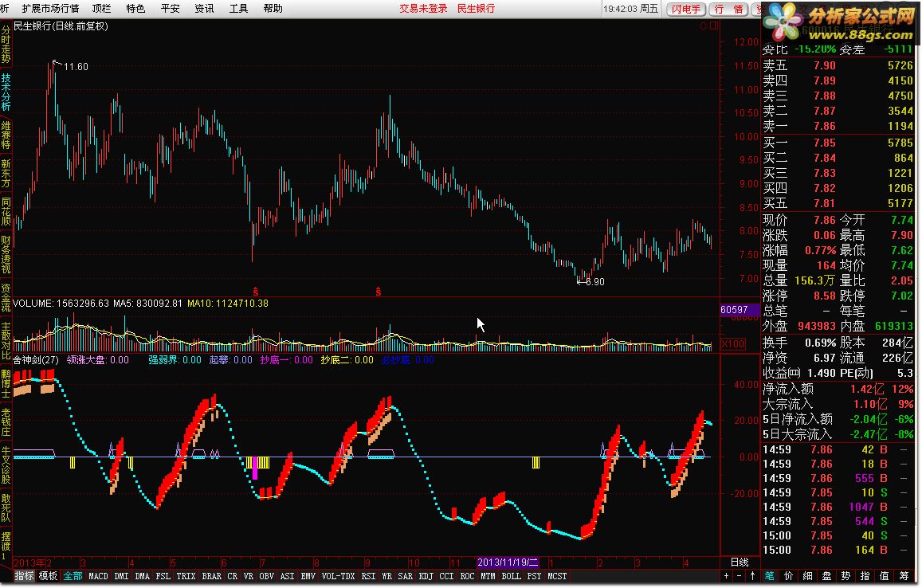Switch to the 模板 bottom tab
Viewport: 922px width, 588px height.
pyautogui.click(x=49, y=576)
